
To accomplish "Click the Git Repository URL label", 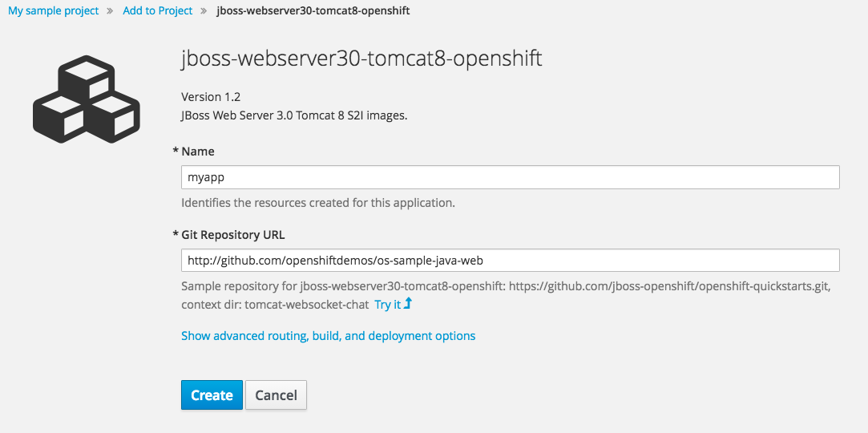I will click(x=232, y=235).
